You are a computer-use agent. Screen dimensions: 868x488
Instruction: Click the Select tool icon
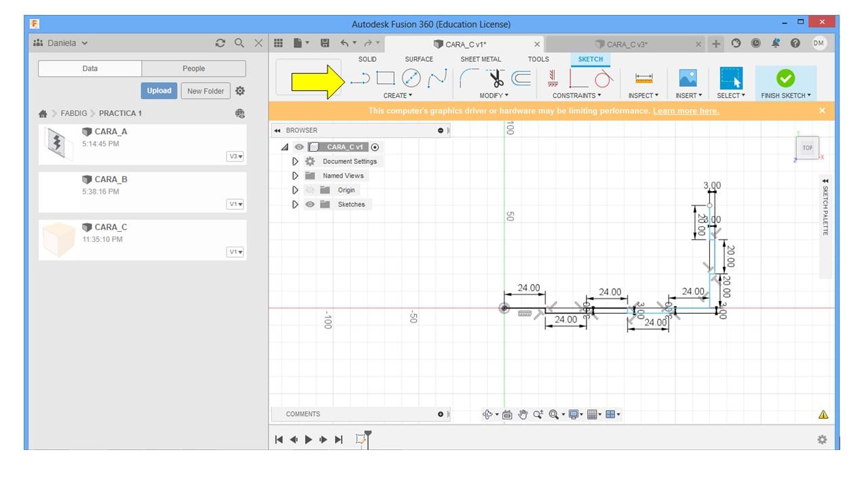coord(730,78)
